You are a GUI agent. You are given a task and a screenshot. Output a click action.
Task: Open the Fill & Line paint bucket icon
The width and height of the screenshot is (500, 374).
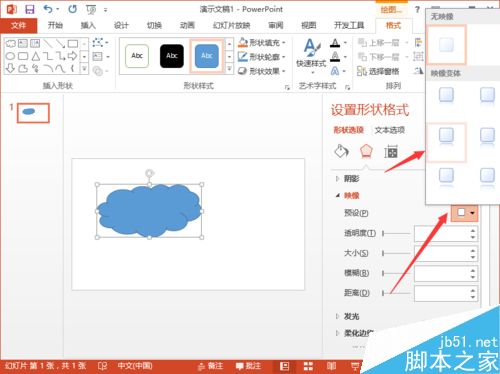point(341,151)
